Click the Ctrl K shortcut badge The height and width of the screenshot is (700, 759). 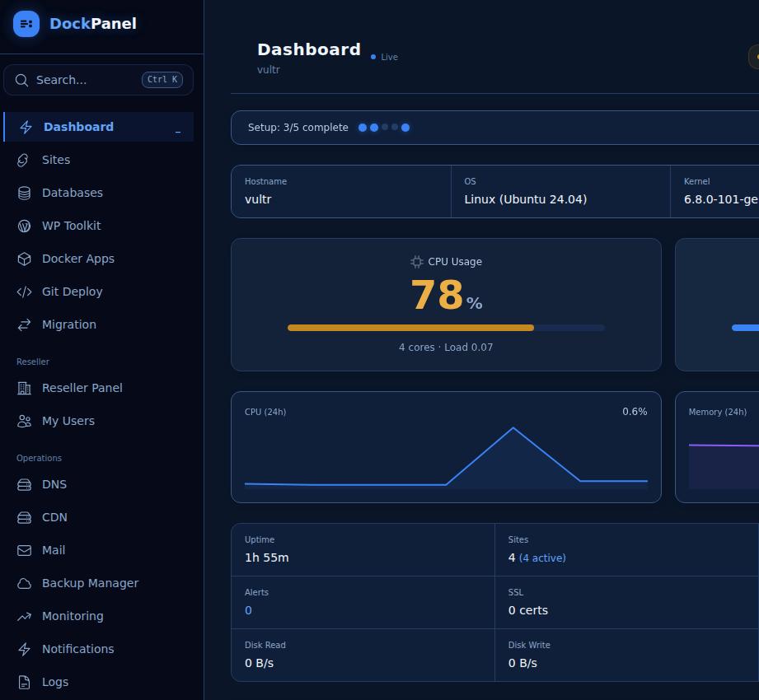click(162, 80)
